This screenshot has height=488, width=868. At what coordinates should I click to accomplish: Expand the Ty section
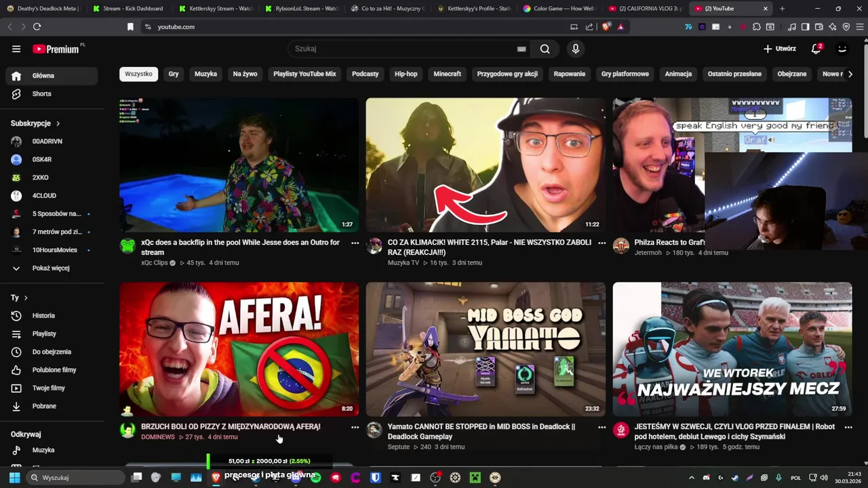click(19, 298)
